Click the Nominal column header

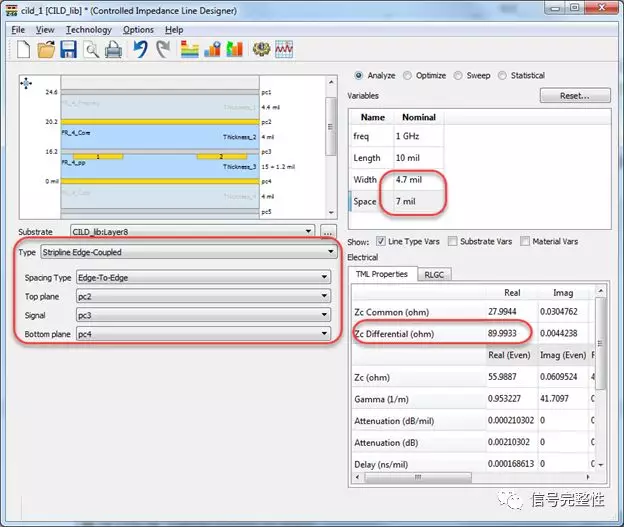419,117
